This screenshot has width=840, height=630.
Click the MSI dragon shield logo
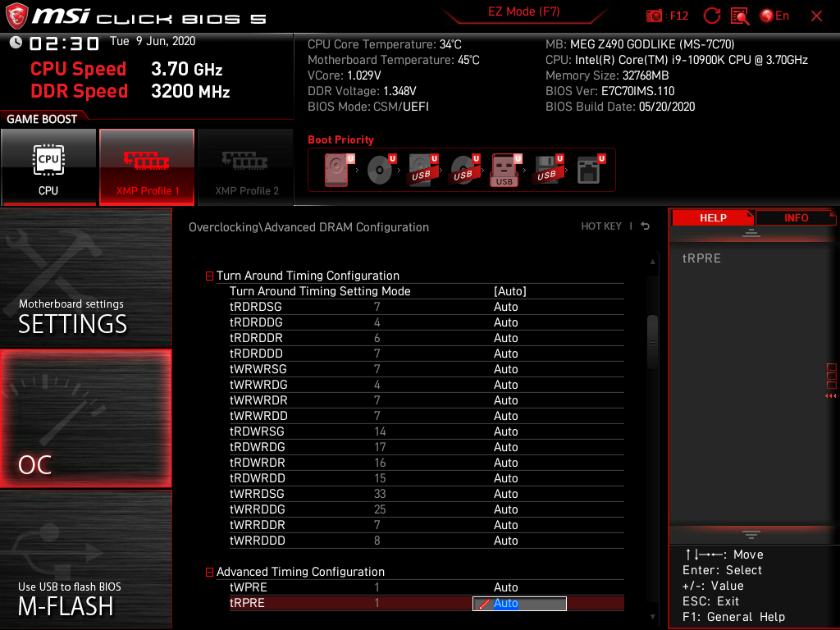(16, 16)
